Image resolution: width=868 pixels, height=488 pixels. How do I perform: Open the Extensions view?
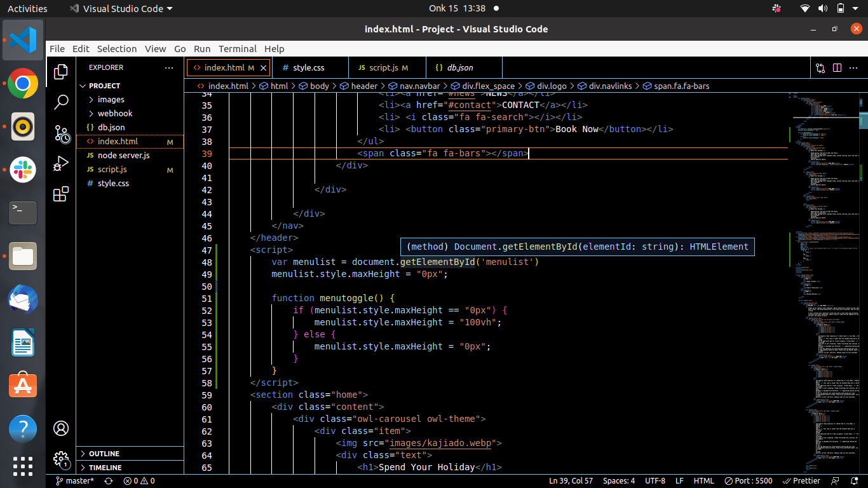[61, 194]
